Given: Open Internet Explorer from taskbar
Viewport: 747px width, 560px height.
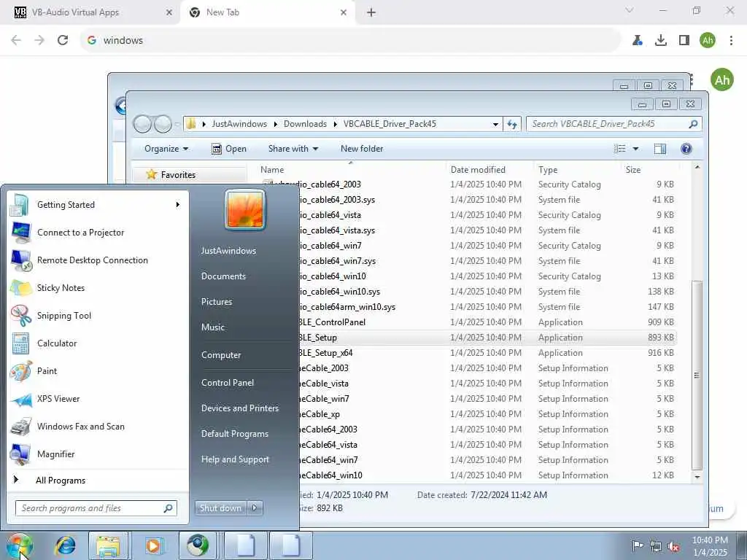Looking at the screenshot, I should click(66, 545).
